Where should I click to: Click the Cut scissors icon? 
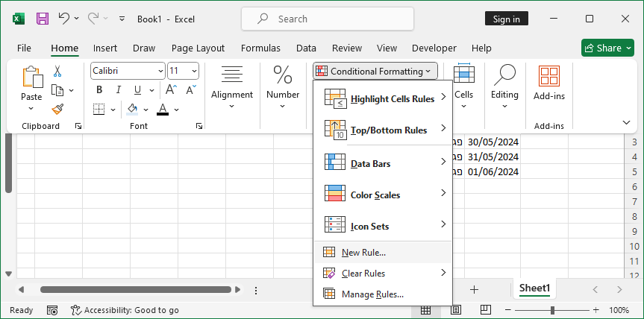point(57,72)
